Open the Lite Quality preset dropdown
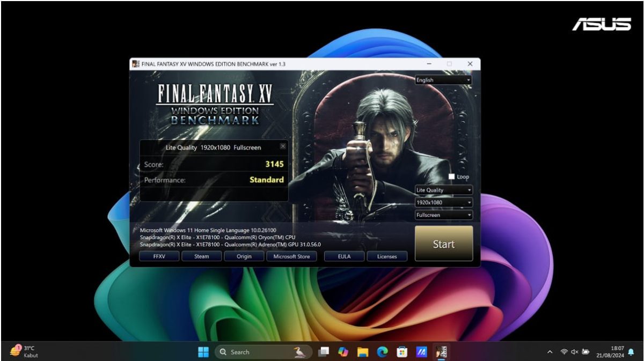The image size is (644, 361). pos(444,190)
